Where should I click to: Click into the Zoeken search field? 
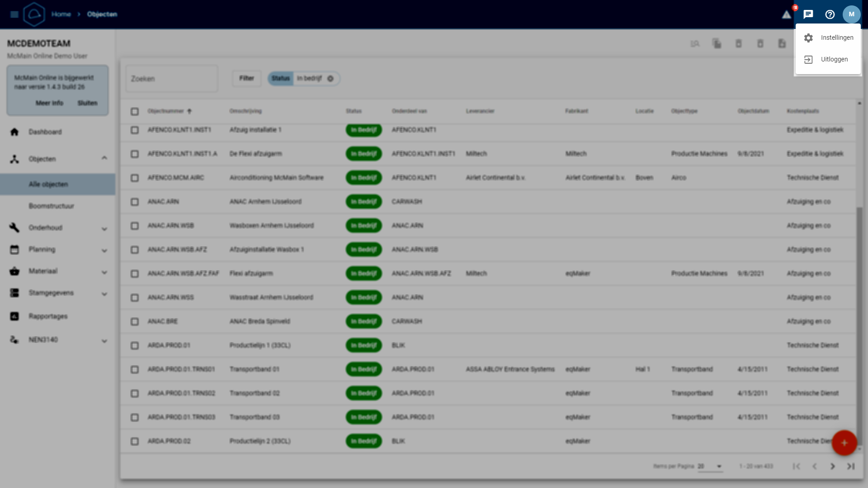(172, 79)
